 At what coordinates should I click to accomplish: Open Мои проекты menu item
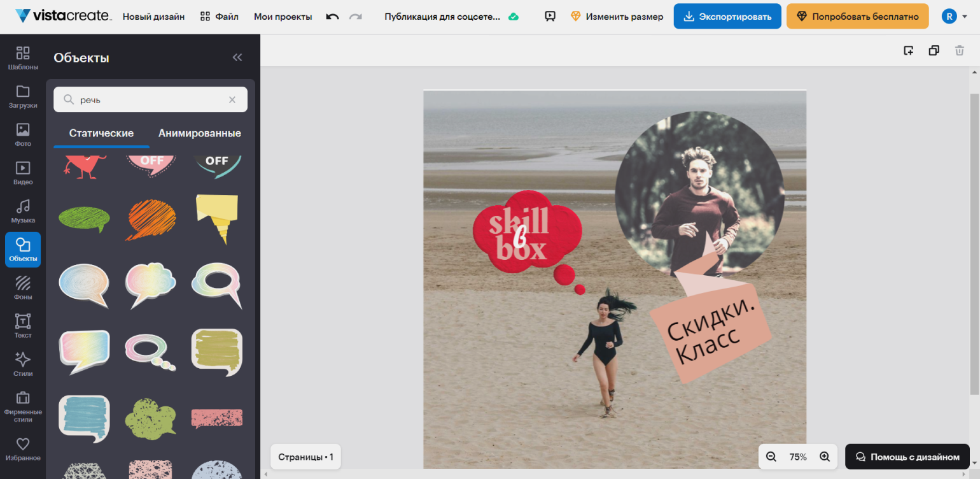[x=283, y=17]
